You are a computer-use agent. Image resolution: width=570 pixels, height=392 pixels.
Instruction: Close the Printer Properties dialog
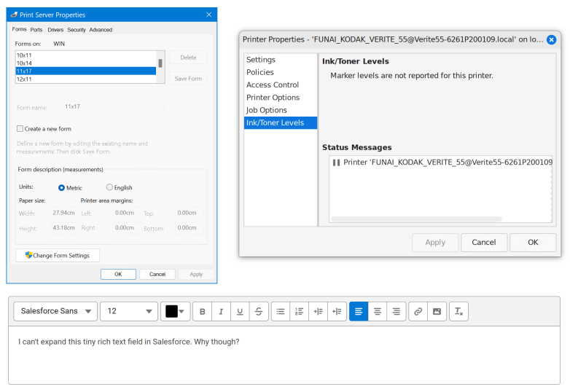pos(552,39)
